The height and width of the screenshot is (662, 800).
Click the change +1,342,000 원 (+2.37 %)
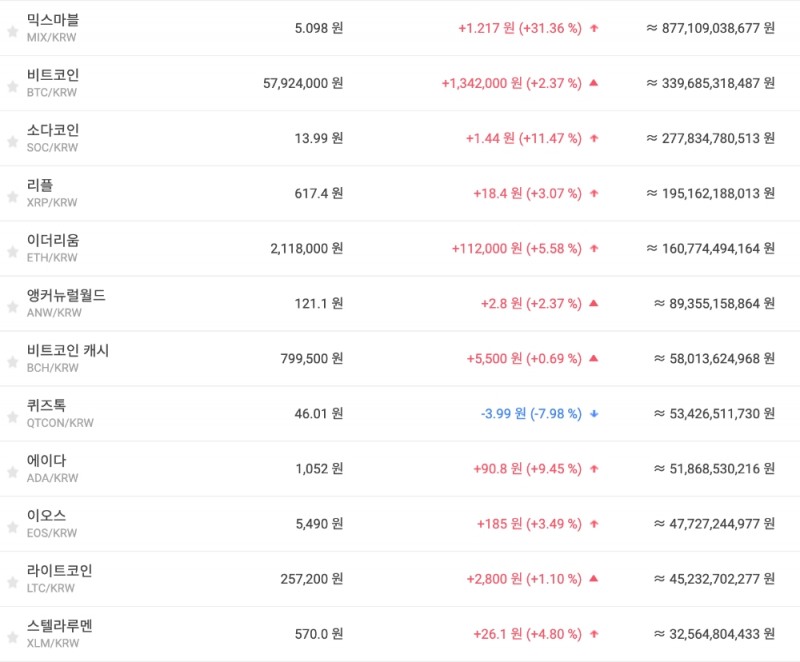[x=512, y=83]
